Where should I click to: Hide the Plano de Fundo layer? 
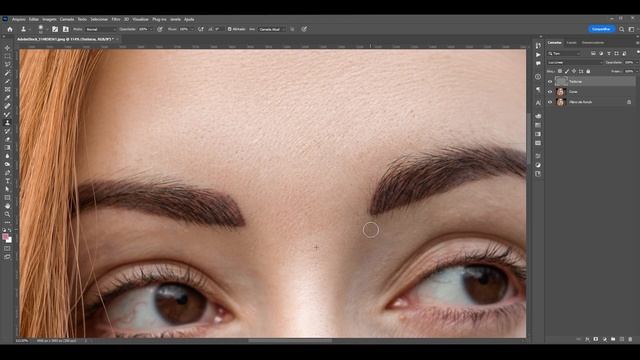coord(550,102)
